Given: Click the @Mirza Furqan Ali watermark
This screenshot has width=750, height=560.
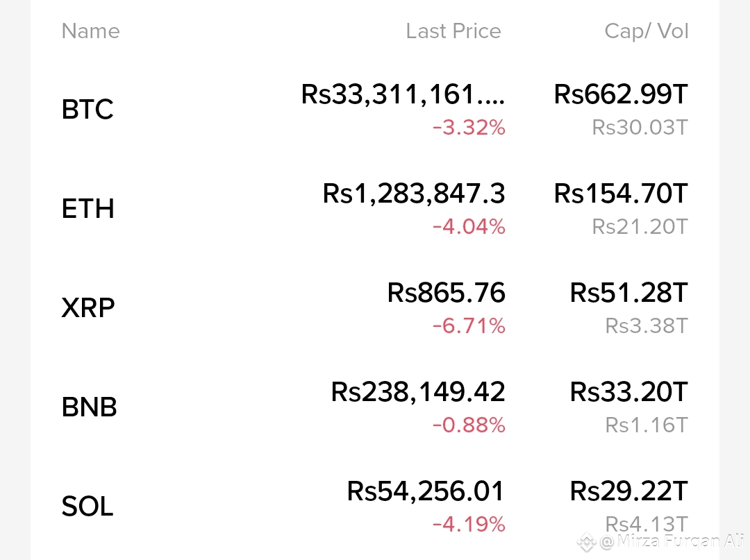Looking at the screenshot, I should (x=672, y=541).
